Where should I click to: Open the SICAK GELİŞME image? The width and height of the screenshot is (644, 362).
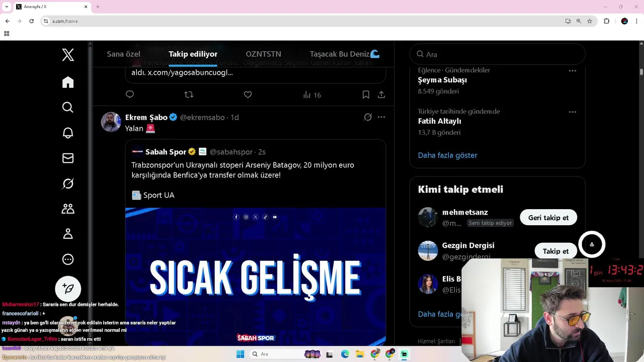click(x=256, y=277)
